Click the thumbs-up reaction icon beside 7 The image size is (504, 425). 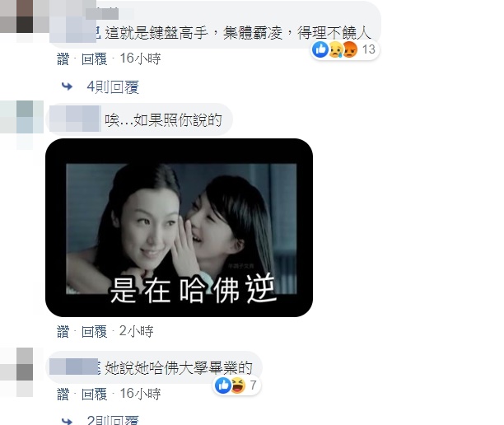click(x=222, y=385)
